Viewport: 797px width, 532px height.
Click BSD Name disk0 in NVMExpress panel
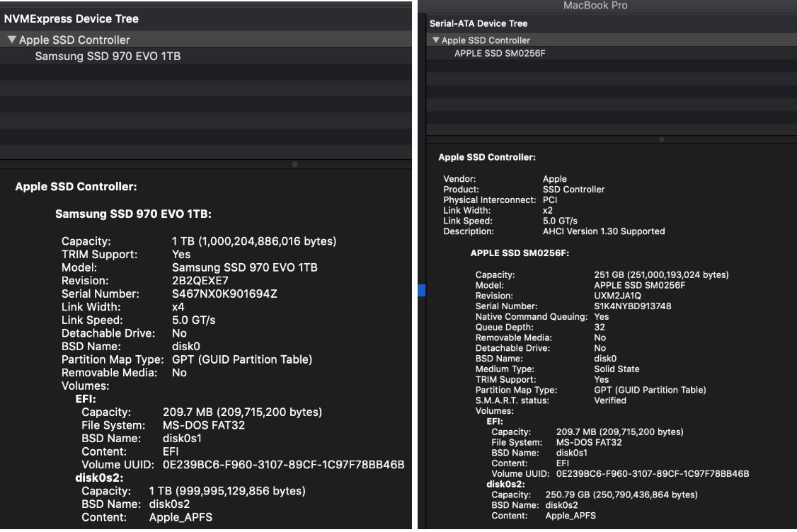tap(186, 347)
